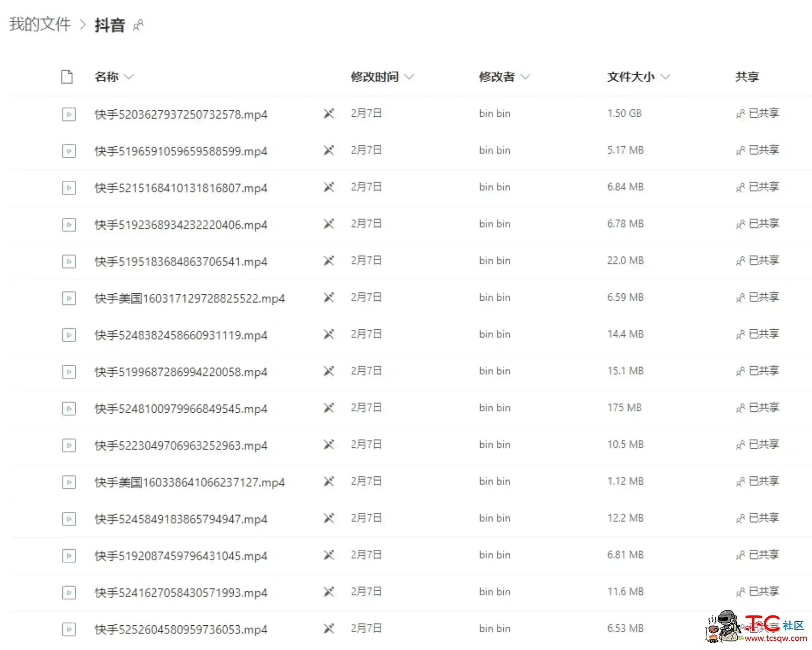Viewport: 812px width, 650px height.
Task: Open the shared-folder icon beside 抖音 title
Action: (x=138, y=25)
